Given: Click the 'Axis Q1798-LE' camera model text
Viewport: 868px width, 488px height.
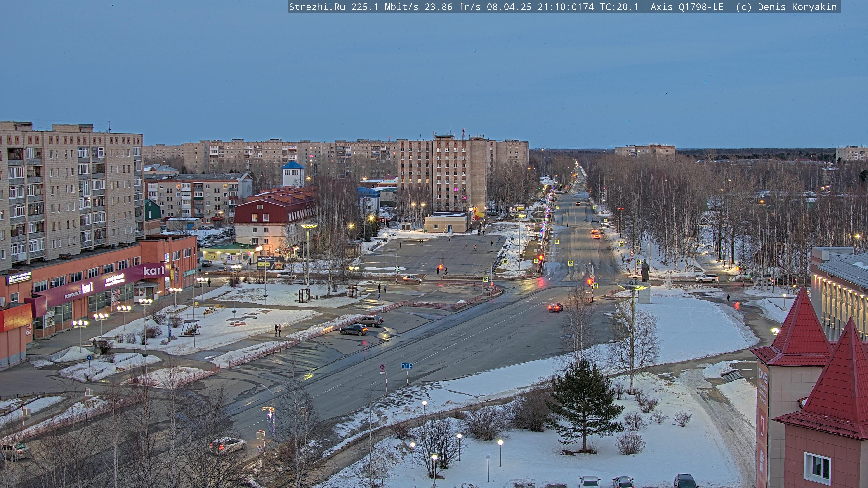Looking at the screenshot, I should (x=687, y=7).
